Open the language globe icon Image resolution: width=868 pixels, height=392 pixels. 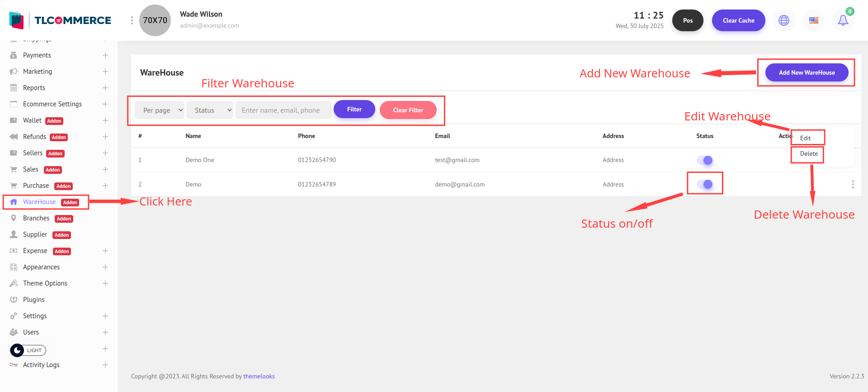(784, 20)
